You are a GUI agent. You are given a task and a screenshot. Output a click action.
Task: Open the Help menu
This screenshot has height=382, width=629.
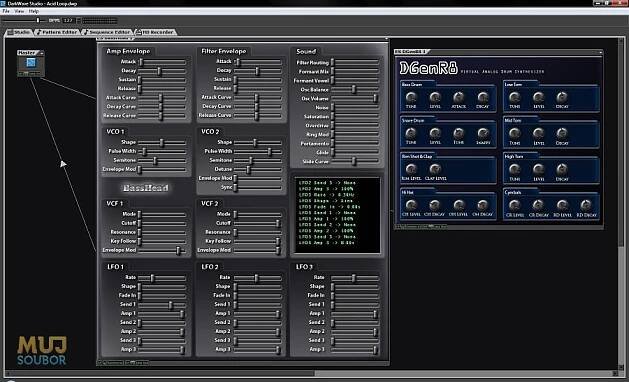tap(34, 11)
